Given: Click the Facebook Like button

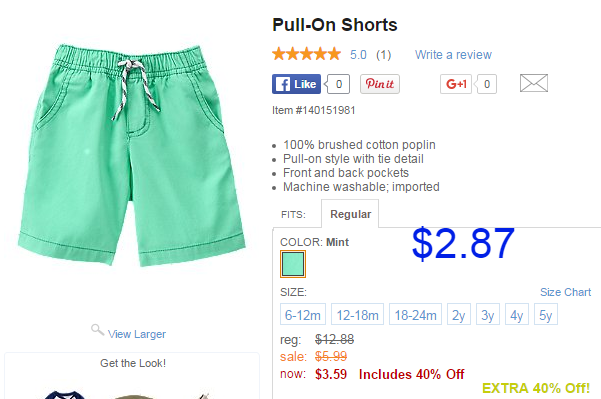Looking at the screenshot, I should tap(296, 84).
